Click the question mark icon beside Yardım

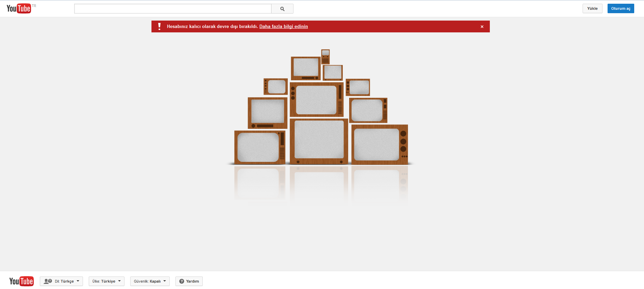[181, 281]
